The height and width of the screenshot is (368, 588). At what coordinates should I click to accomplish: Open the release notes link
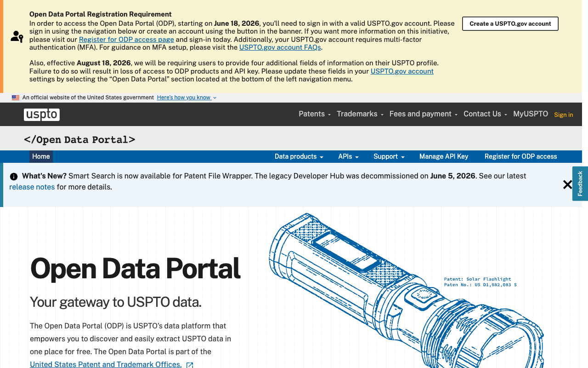[x=32, y=187]
